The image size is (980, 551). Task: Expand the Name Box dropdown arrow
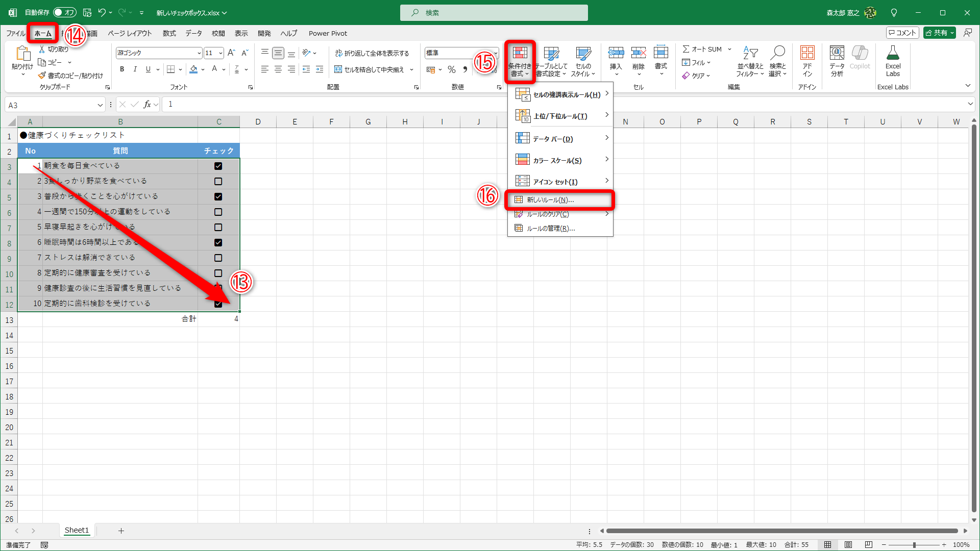[100, 105]
